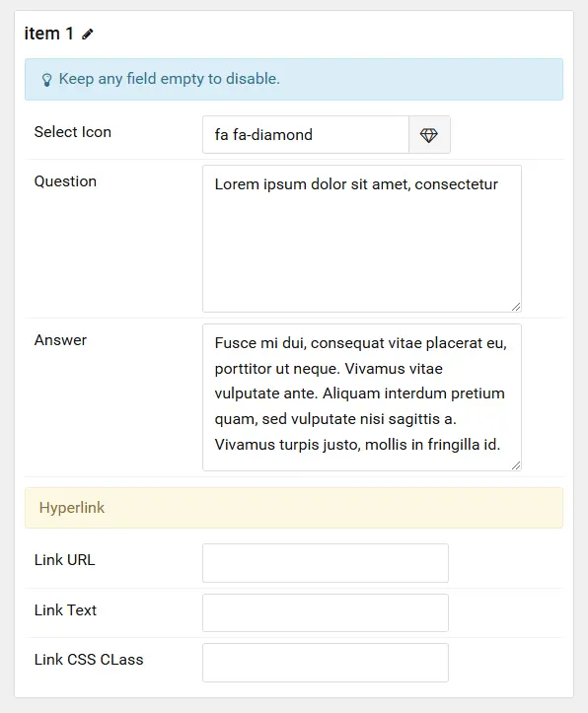Click inside the Question textarea
The image size is (588, 713).
tap(362, 239)
